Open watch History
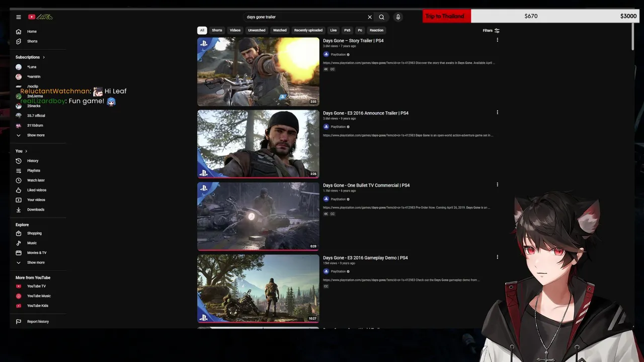 [33, 161]
